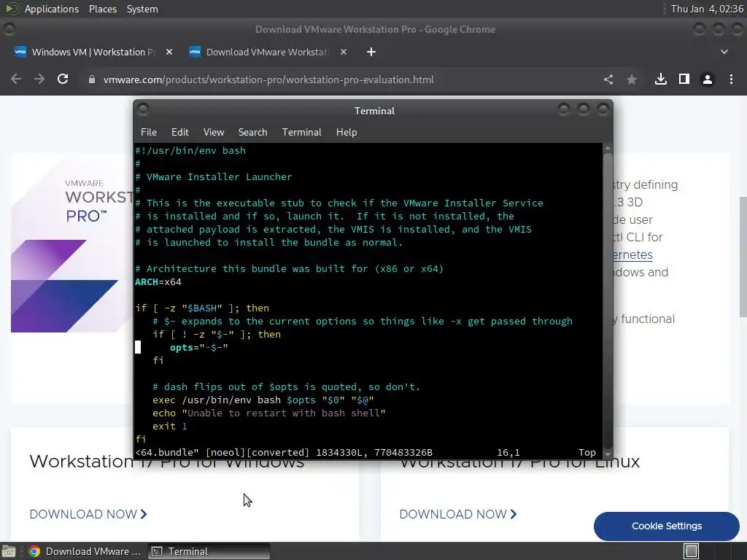Open the Places menu

tap(102, 9)
